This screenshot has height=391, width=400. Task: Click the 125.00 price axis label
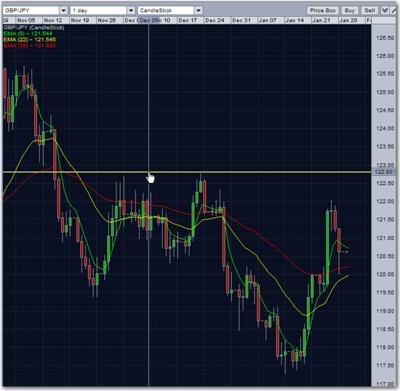pos(385,92)
